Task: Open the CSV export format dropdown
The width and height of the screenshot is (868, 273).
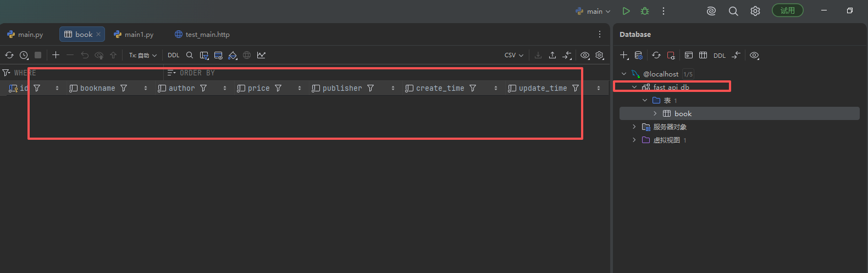Action: point(514,55)
